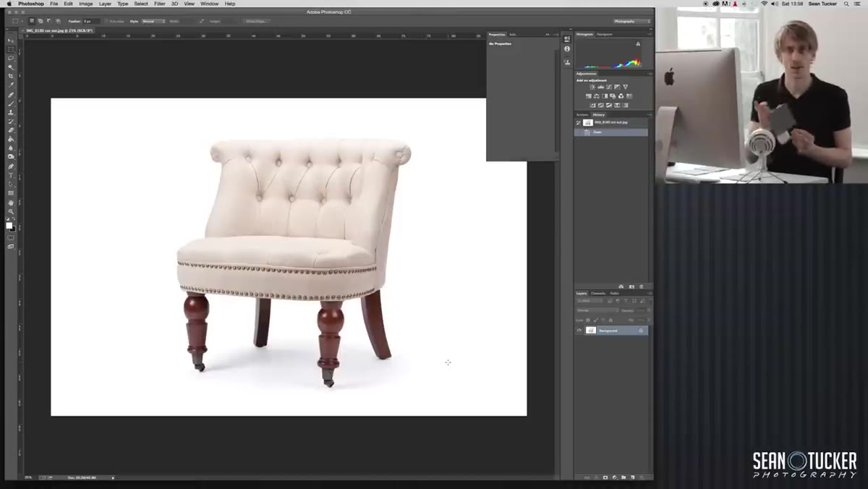Create new layer in Layers panel
Viewport: 868px width, 489px height.
(x=632, y=477)
